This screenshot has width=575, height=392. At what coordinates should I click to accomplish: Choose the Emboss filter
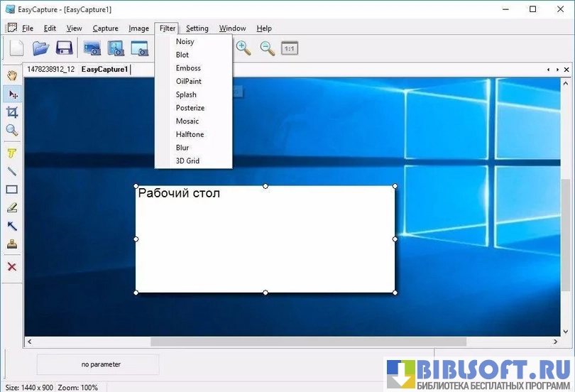[x=188, y=68]
